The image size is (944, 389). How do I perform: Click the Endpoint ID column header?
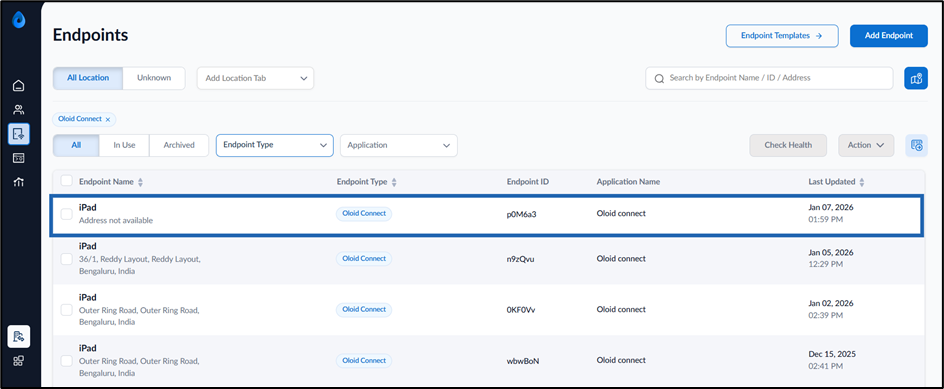tap(528, 182)
